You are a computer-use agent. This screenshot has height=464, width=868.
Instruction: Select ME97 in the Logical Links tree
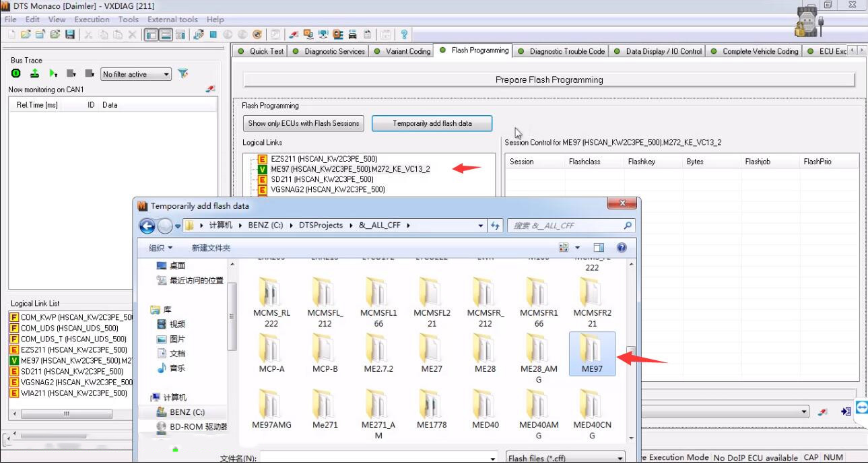click(x=350, y=169)
